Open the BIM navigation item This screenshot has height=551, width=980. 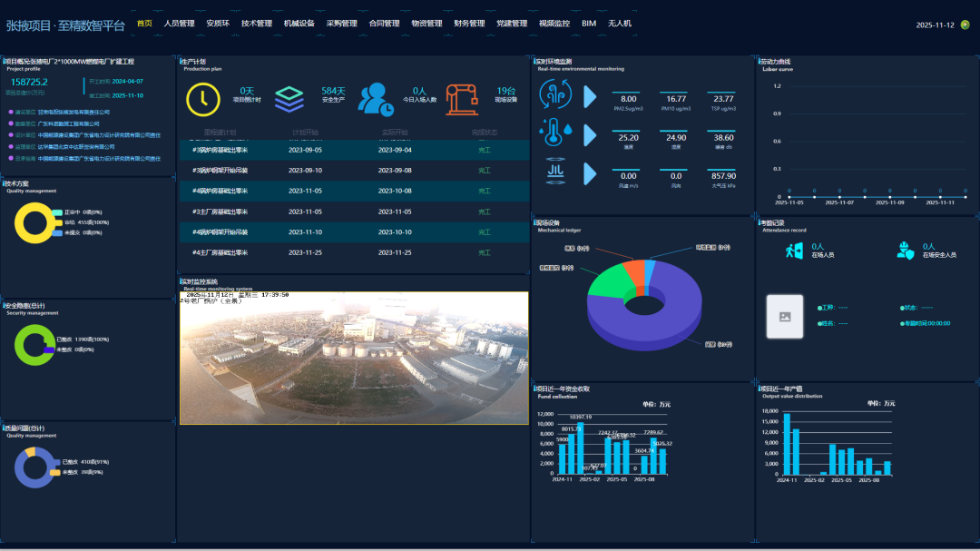click(x=589, y=24)
